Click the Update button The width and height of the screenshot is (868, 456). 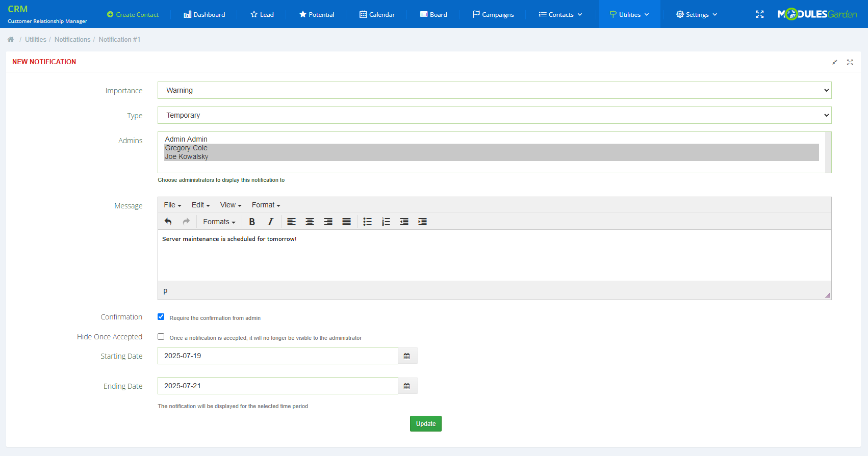tap(426, 424)
